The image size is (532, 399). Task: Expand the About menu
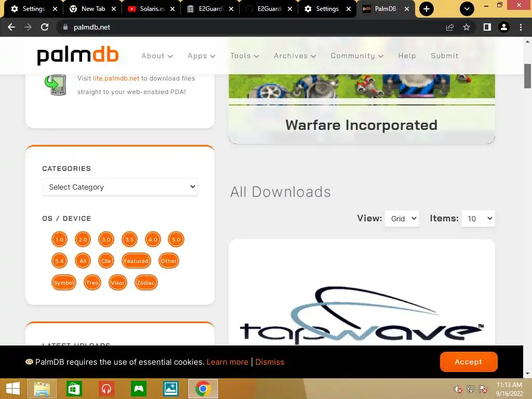click(x=157, y=56)
